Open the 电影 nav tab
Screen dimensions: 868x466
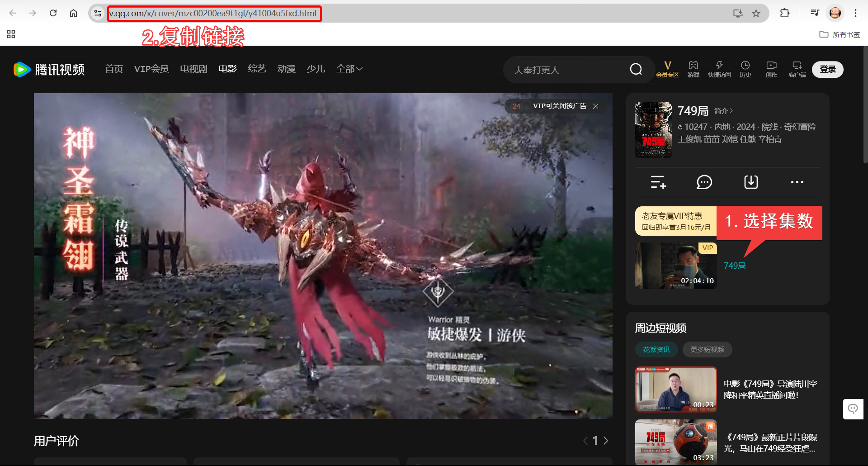[x=227, y=69]
